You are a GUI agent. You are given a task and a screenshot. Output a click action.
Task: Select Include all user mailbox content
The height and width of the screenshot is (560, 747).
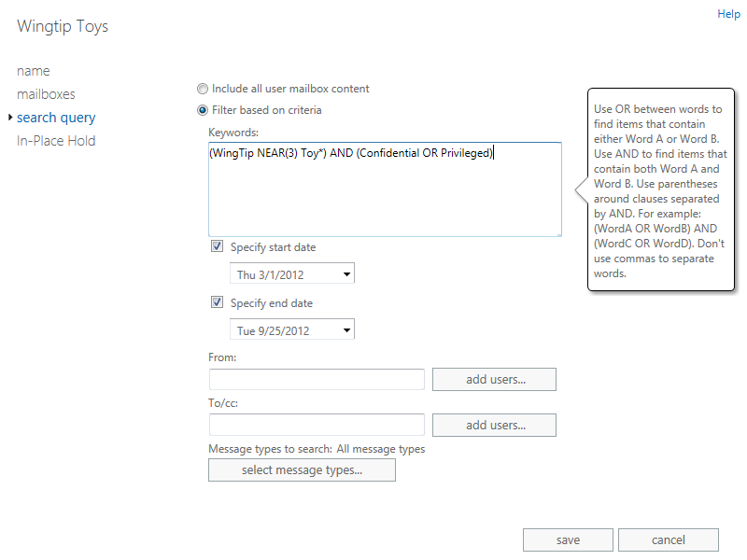tap(203, 89)
